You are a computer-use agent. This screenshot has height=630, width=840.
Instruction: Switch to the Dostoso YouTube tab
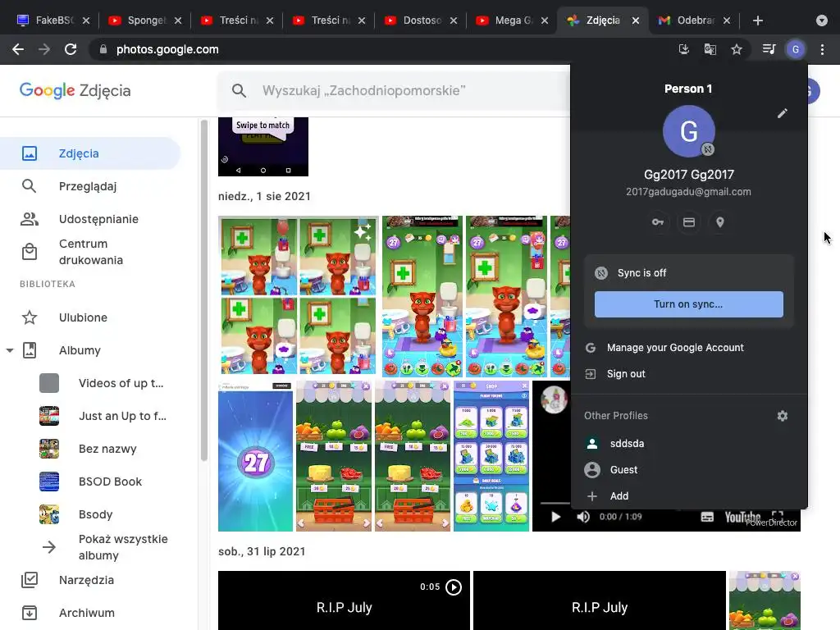click(x=421, y=21)
